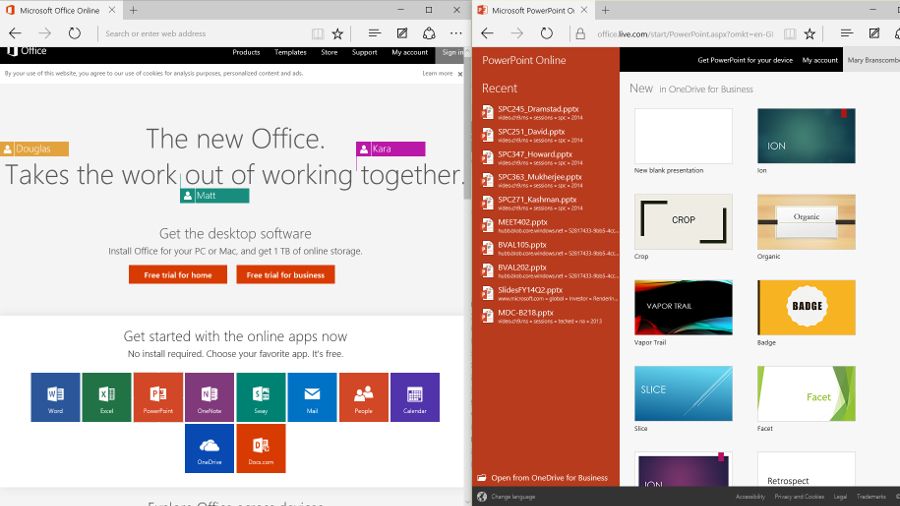Add Office page to favorites star

338,34
